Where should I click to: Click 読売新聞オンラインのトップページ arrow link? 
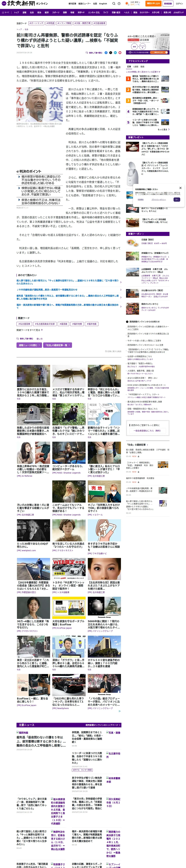click(103, 725)
